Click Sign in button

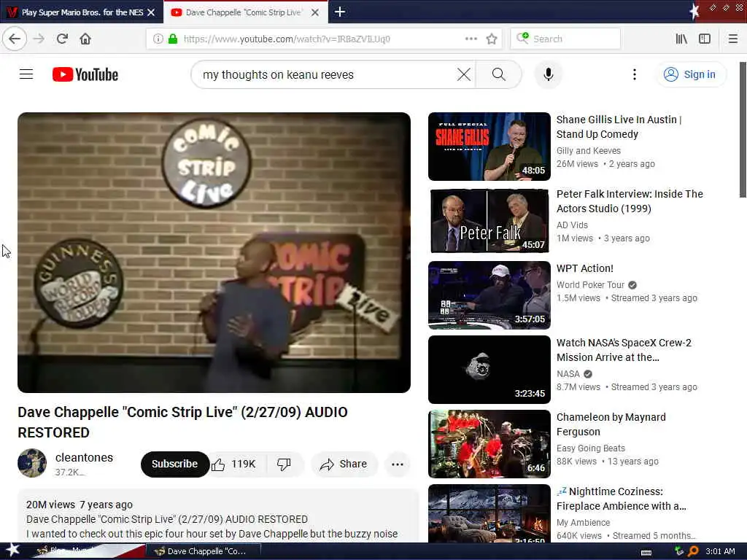pyautogui.click(x=691, y=74)
